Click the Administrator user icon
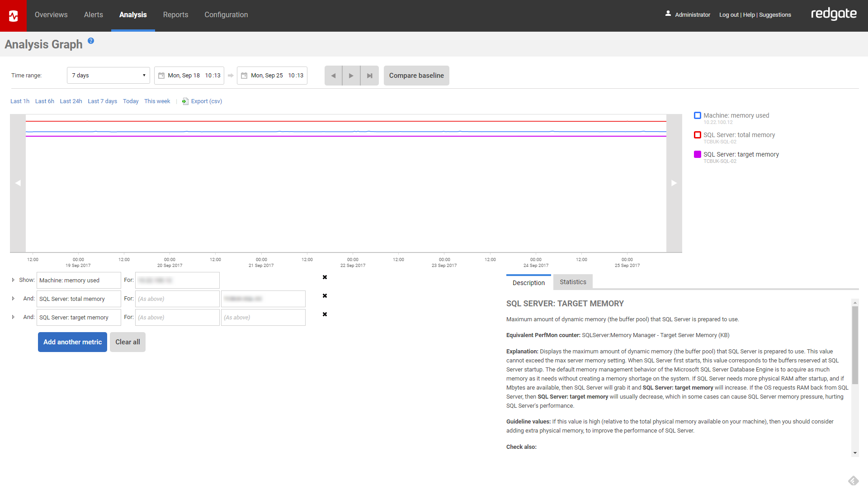Viewport: 868px width, 495px height. click(x=668, y=14)
